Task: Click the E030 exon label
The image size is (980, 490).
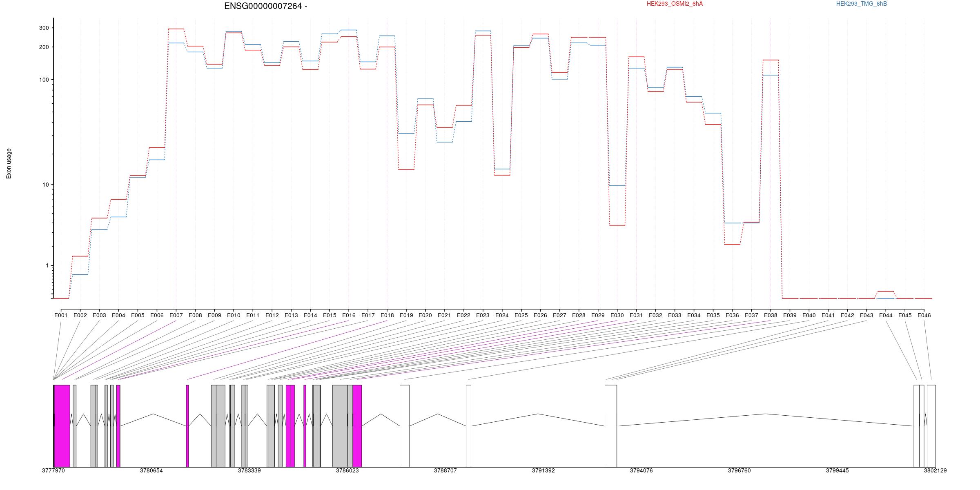Action: (617, 315)
